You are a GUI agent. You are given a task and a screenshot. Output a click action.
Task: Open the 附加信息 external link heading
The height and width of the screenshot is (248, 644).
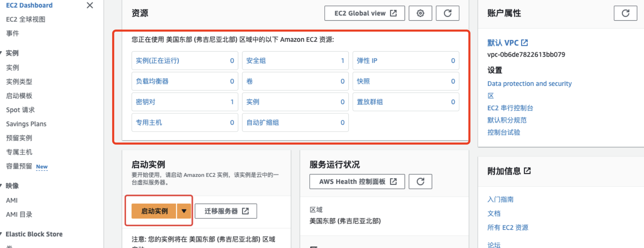click(x=509, y=171)
